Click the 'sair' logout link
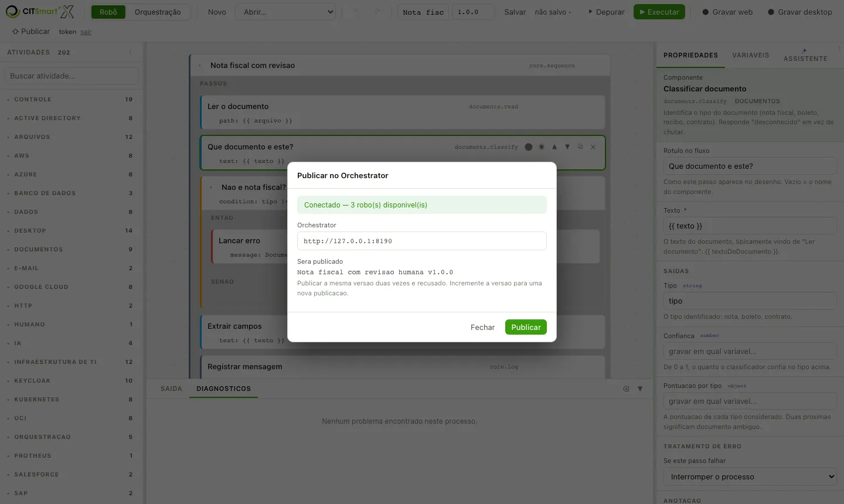 point(86,32)
